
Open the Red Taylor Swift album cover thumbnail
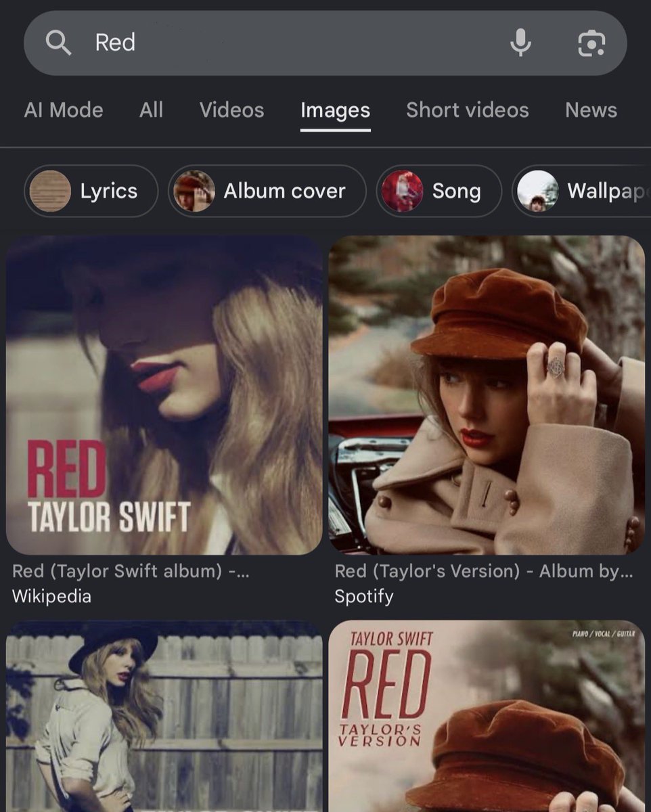pos(164,395)
